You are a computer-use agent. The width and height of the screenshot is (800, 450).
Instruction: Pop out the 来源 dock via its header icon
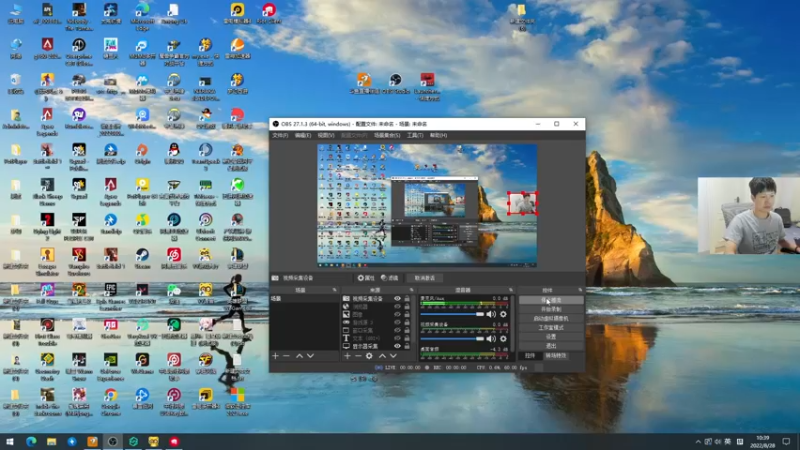coord(411,290)
